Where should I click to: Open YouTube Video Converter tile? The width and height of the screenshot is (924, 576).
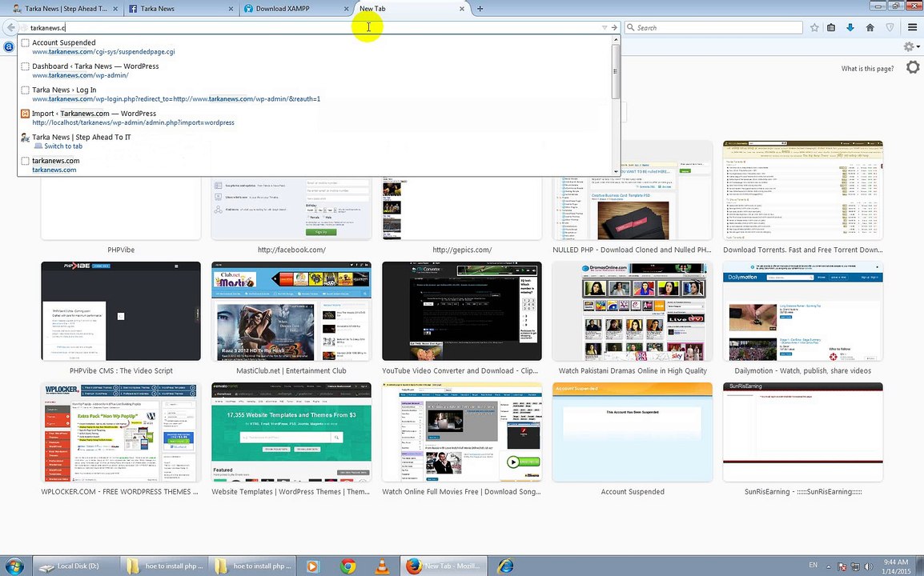click(461, 311)
